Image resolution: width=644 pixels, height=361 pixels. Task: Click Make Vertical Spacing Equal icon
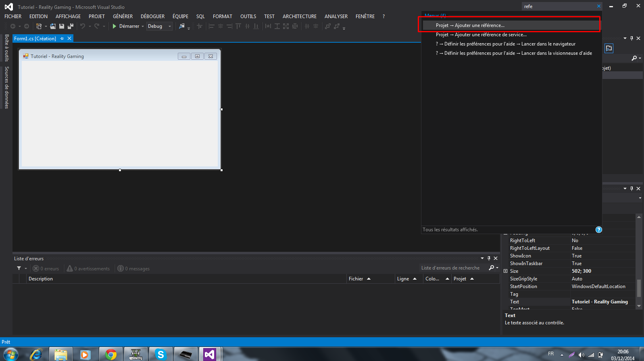[x=316, y=26]
